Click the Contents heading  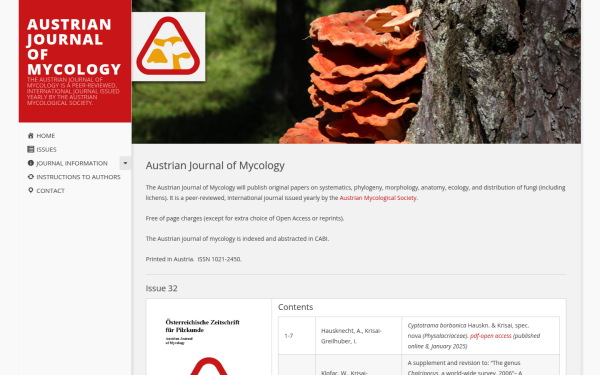tap(295, 307)
